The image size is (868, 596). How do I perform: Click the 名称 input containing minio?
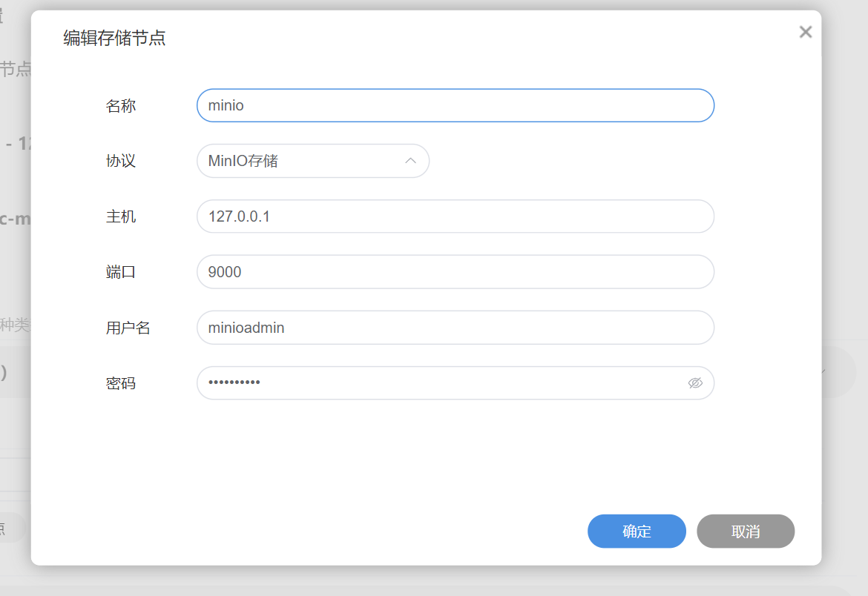tap(455, 105)
